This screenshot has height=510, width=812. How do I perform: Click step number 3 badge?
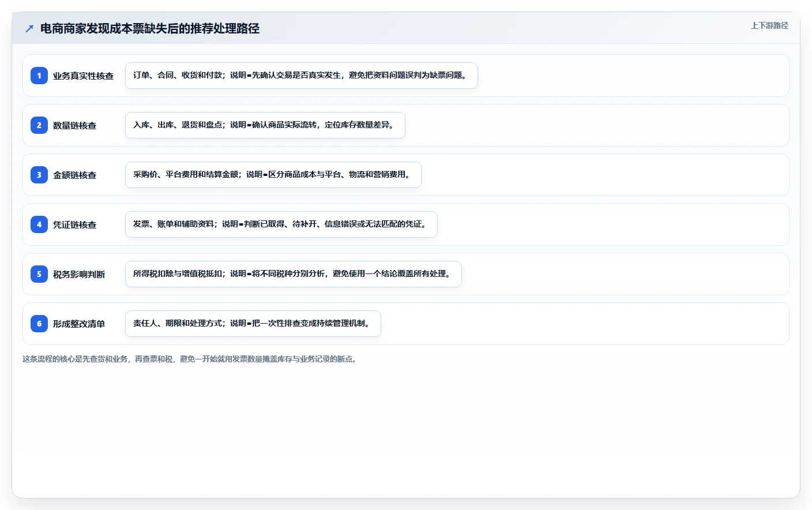point(39,175)
